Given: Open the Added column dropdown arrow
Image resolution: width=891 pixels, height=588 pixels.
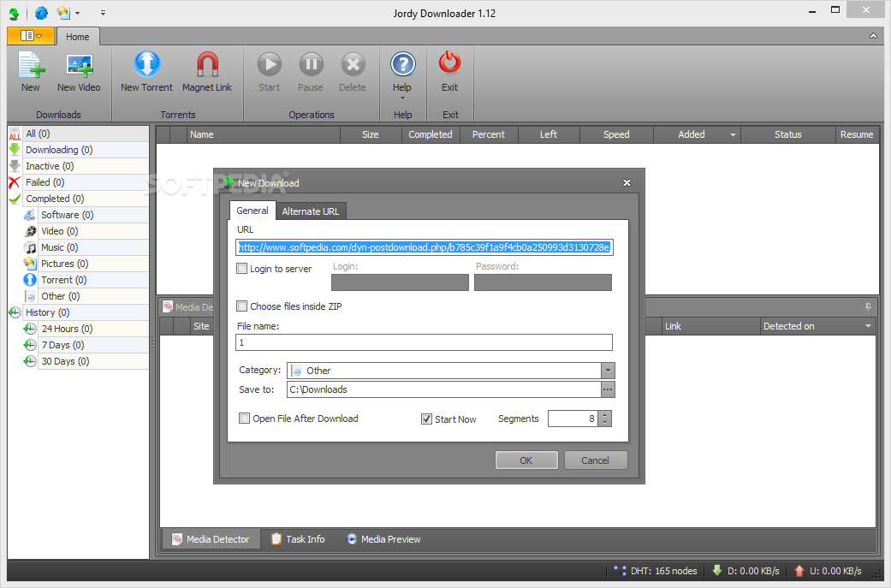Looking at the screenshot, I should pyautogui.click(x=733, y=134).
